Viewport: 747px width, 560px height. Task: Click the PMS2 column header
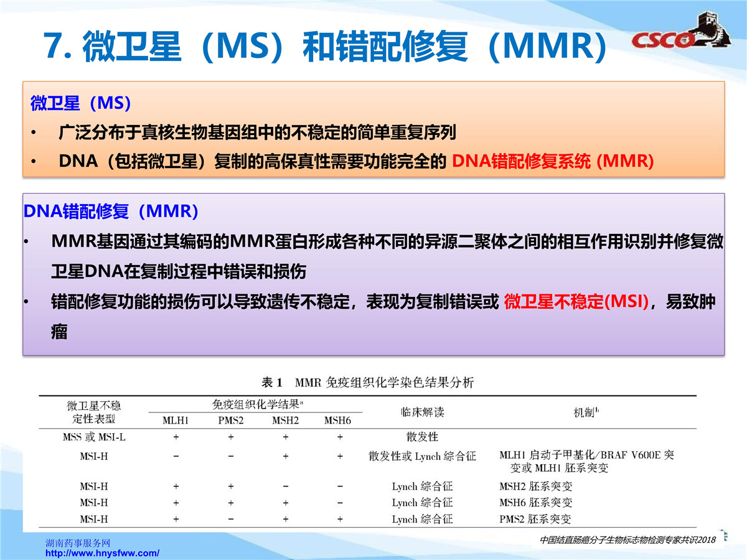coord(230,421)
